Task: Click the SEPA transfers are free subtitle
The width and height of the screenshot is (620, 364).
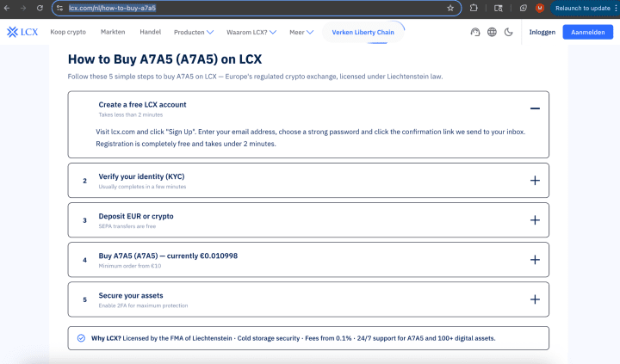Action: pos(127,226)
